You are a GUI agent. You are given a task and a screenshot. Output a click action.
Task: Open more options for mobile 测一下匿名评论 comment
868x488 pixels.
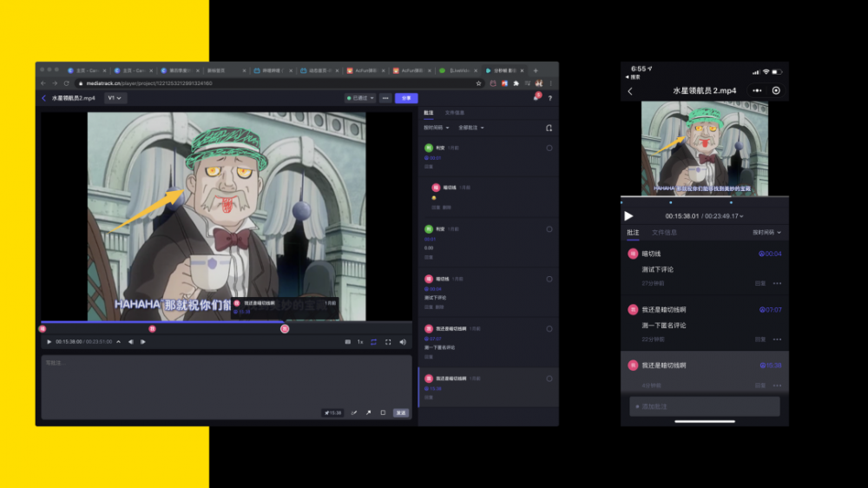[x=777, y=340]
